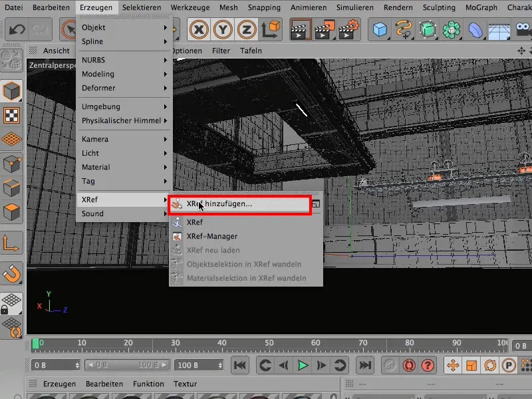Choose XRef hinzufügen... menu entry
Screen dimensions: 532x399
click(x=239, y=204)
